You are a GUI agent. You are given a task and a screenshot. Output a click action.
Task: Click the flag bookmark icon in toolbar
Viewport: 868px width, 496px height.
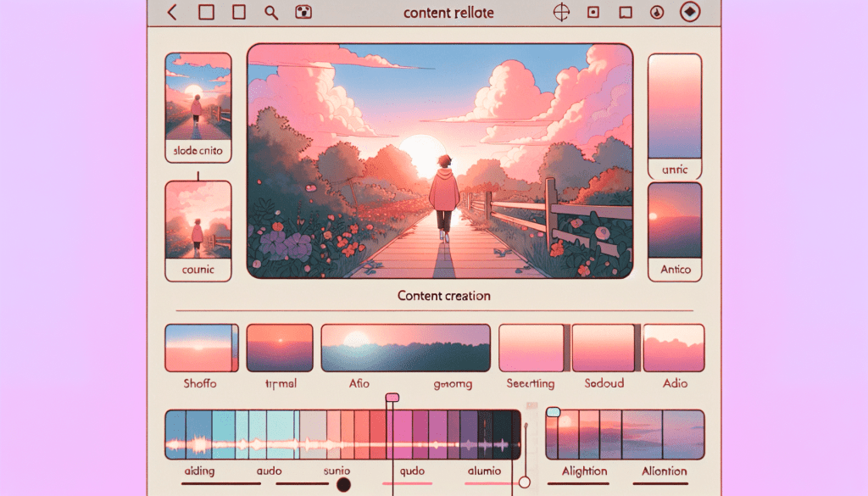(x=624, y=12)
